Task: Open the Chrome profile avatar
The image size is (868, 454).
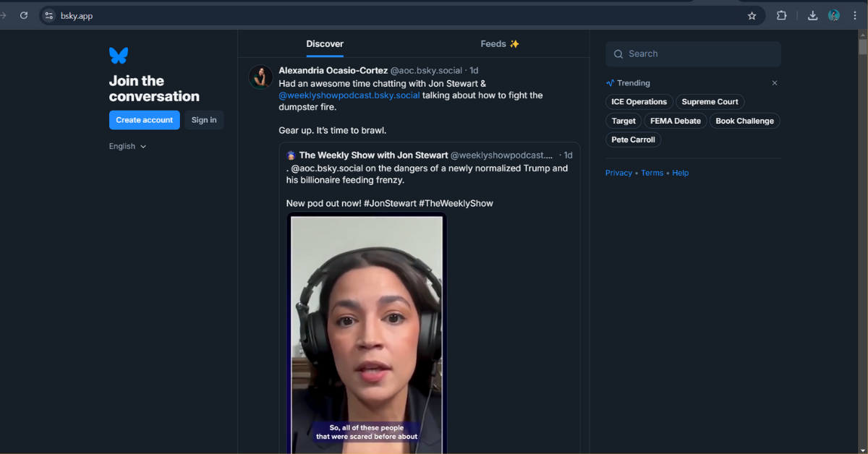Action: [834, 15]
